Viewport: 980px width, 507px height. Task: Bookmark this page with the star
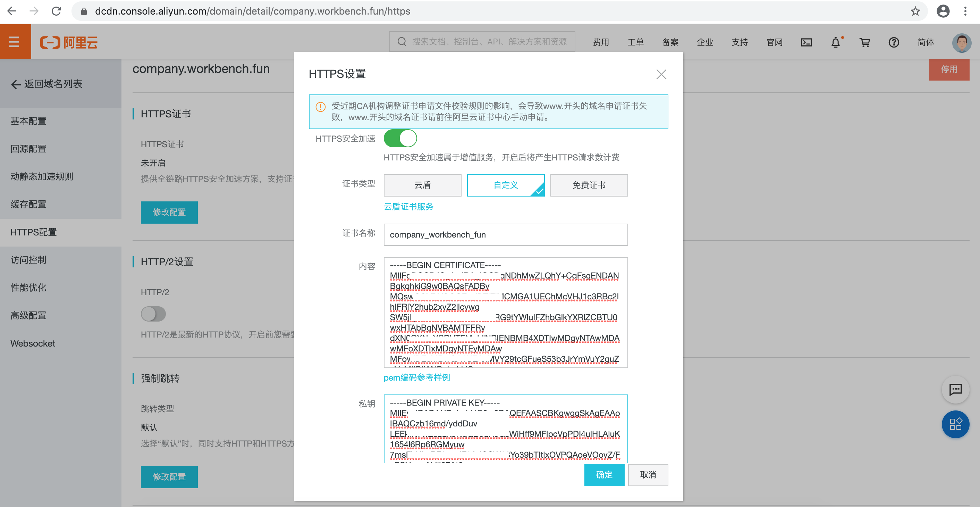tap(915, 11)
